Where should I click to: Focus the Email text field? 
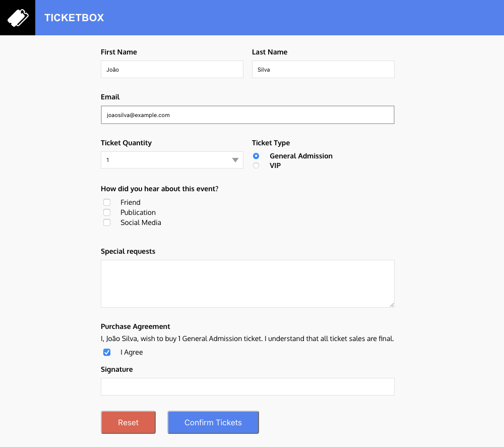pos(247,115)
